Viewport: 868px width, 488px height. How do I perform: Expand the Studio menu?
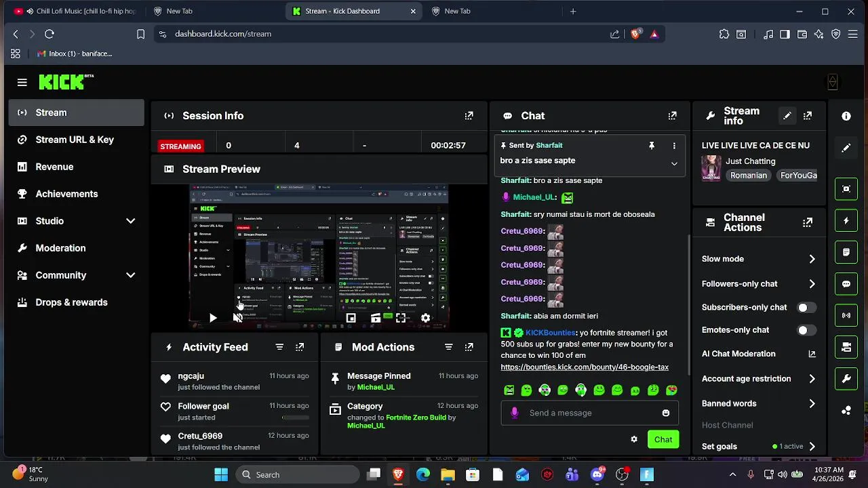click(77, 221)
